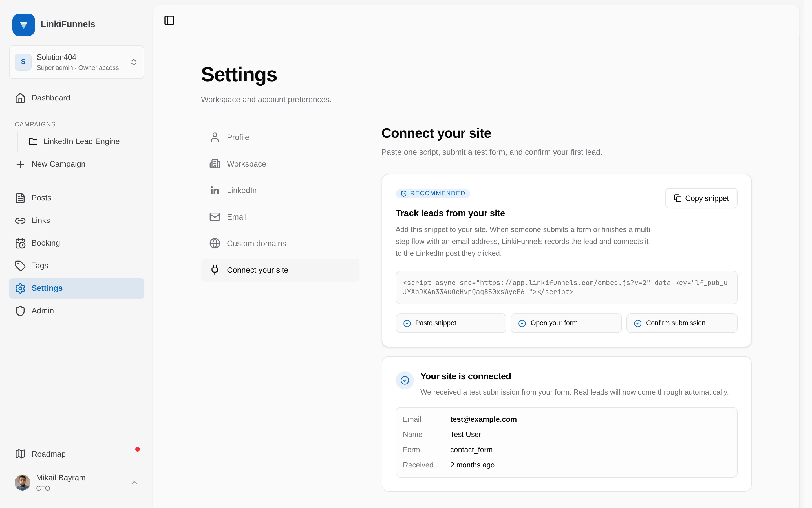Click the Settings gear icon in sidebar
Viewport: 812px width, 508px height.
point(20,288)
